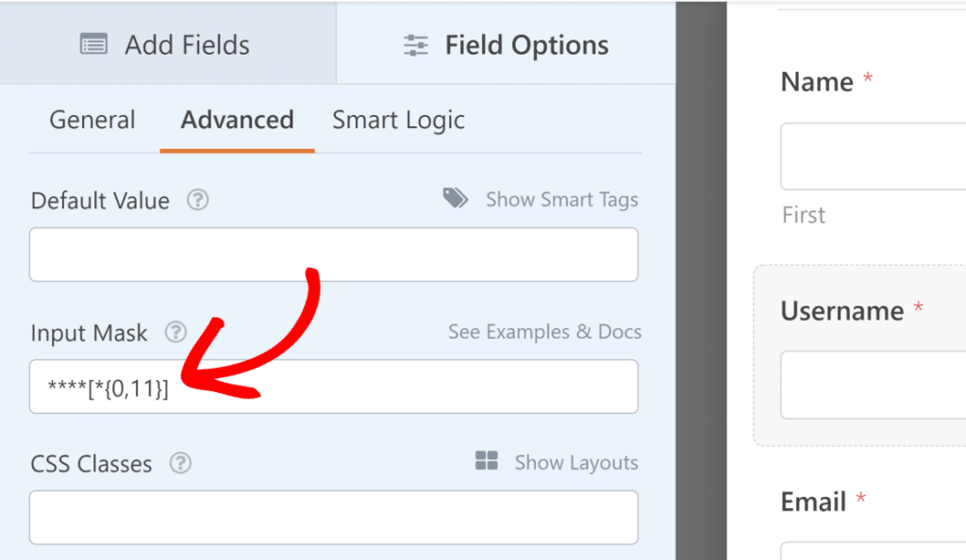Click Show Smart Tags
This screenshot has height=560, width=966.
click(x=561, y=199)
